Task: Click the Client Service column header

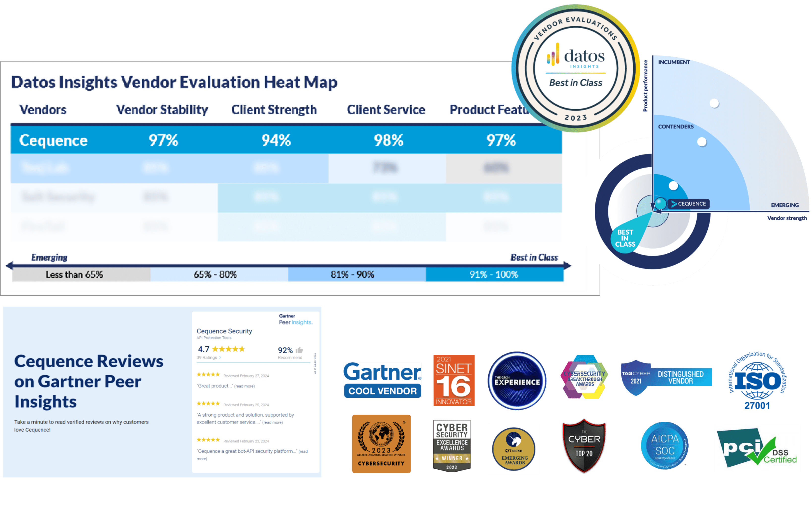Action: 386,110
